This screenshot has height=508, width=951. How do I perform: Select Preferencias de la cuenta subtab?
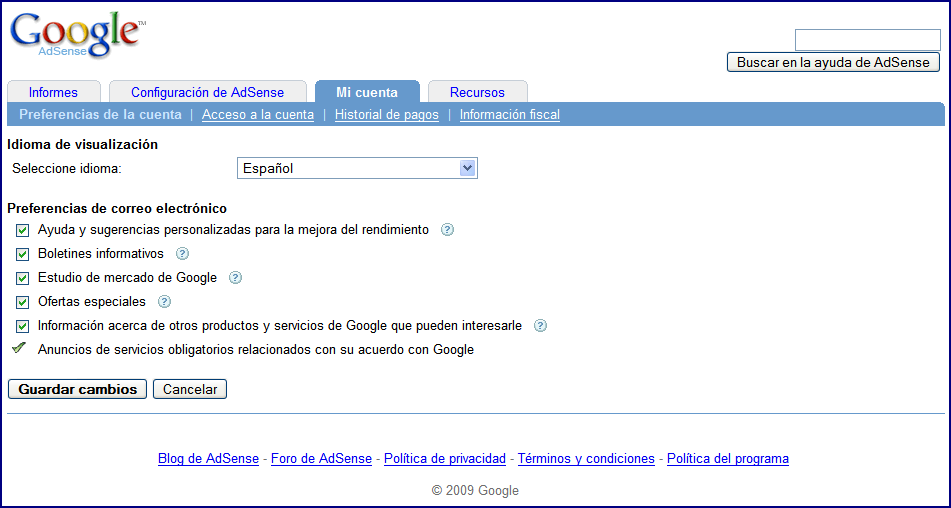[x=101, y=114]
